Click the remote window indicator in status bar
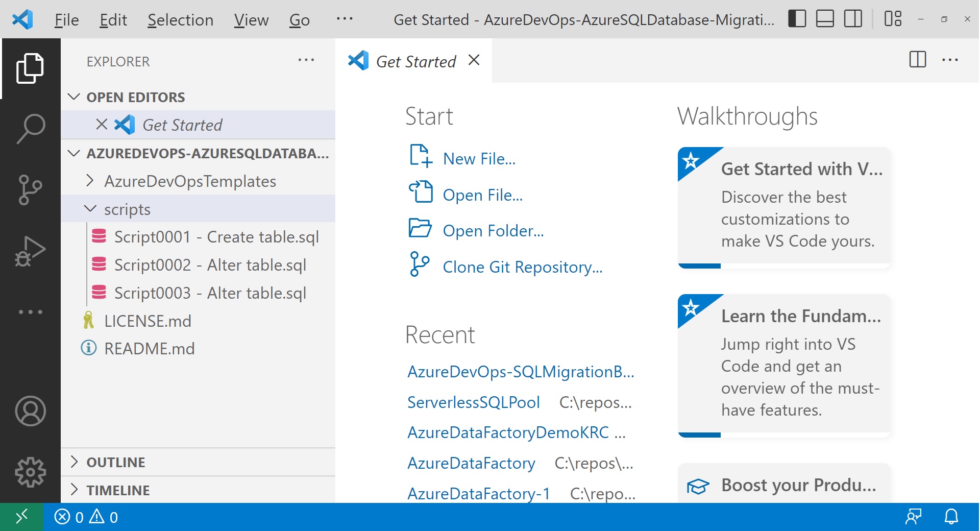Screen dimensions: 980x531 pyautogui.click(x=21, y=517)
